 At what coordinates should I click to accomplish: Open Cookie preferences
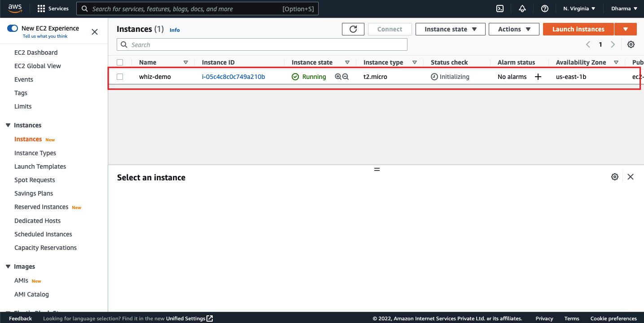coord(613,319)
